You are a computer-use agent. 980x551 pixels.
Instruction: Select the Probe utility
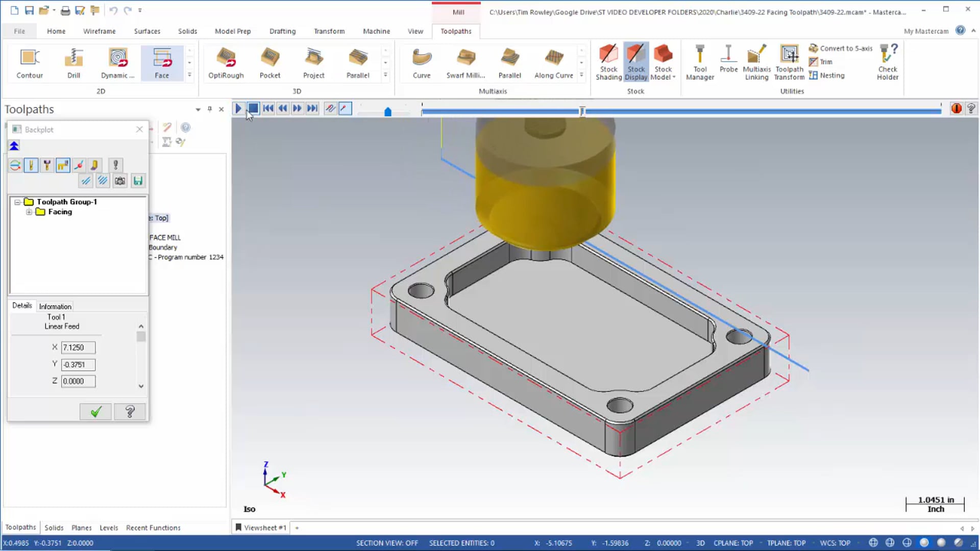(x=728, y=59)
